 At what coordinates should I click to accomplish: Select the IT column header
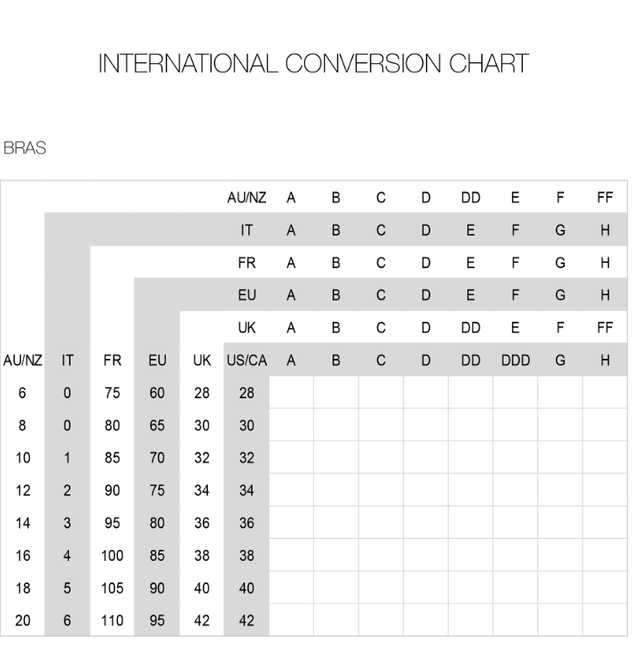coord(67,360)
